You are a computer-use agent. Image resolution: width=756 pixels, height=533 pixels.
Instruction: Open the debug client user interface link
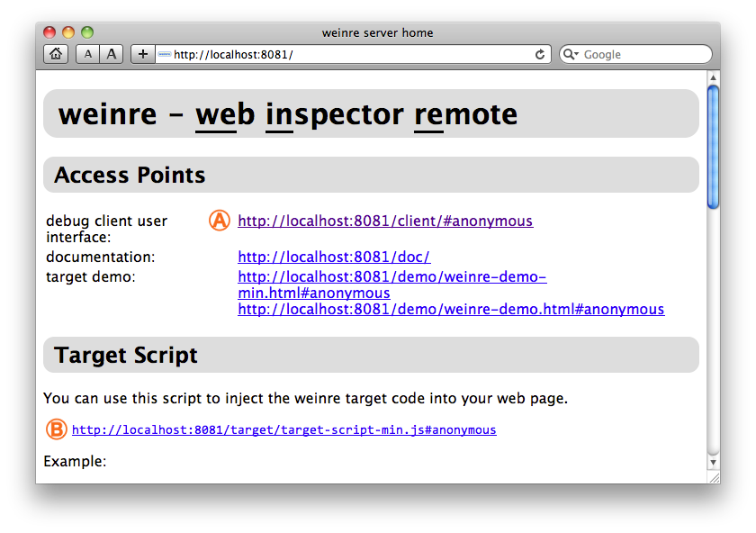[x=385, y=221]
